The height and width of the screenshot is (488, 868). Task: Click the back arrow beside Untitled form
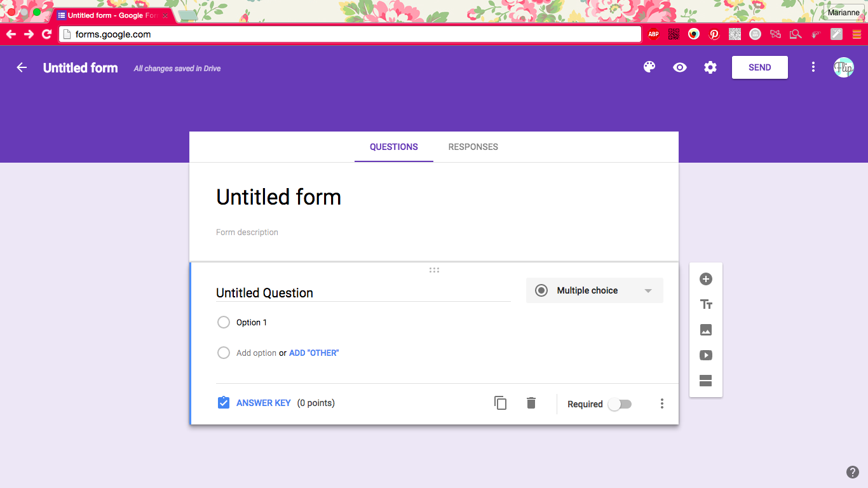[22, 67]
